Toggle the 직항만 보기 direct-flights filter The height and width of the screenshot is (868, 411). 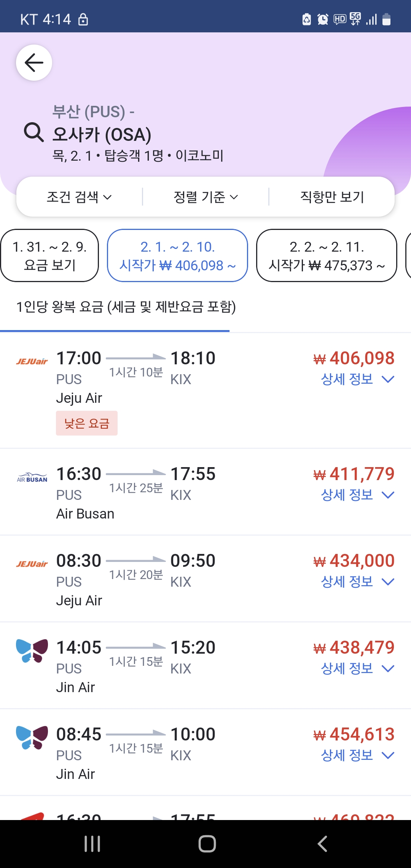(x=332, y=197)
